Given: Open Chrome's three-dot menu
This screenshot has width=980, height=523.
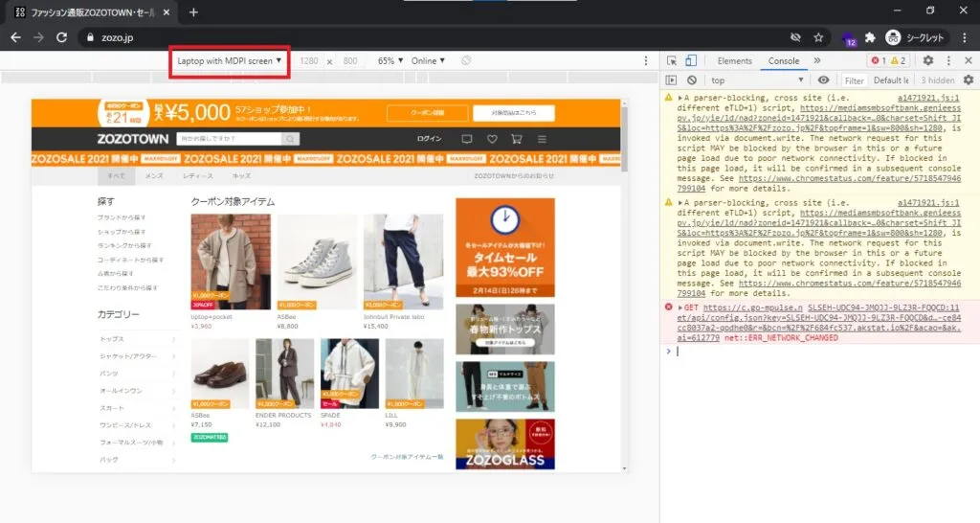Looking at the screenshot, I should tap(967, 37).
